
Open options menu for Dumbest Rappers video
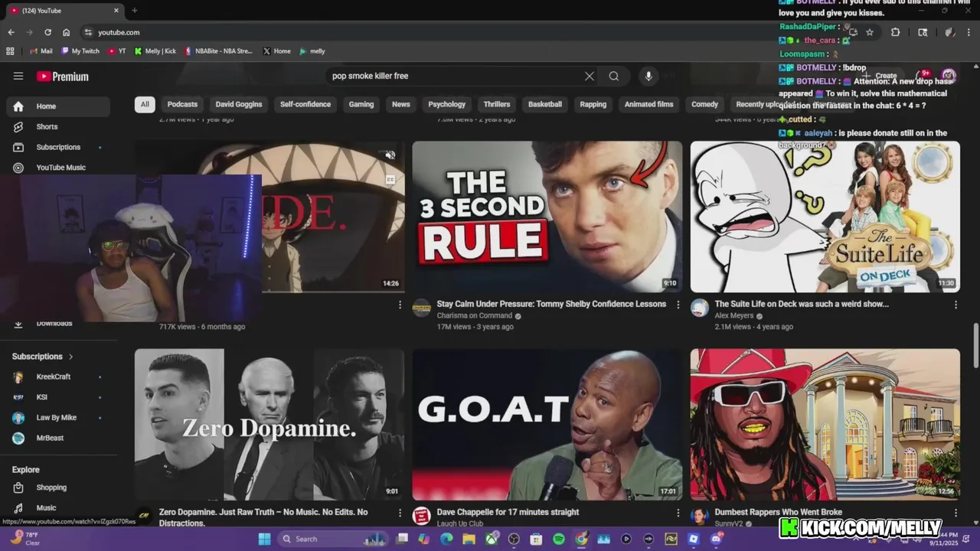[955, 513]
